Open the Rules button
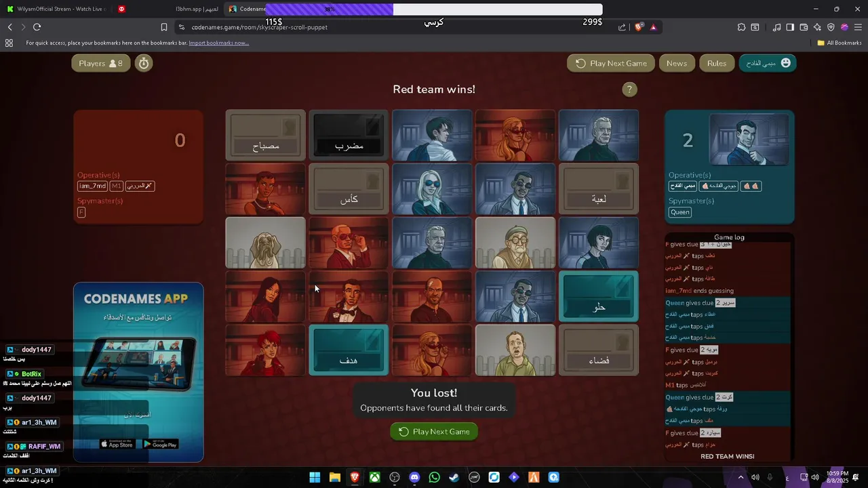 point(717,63)
